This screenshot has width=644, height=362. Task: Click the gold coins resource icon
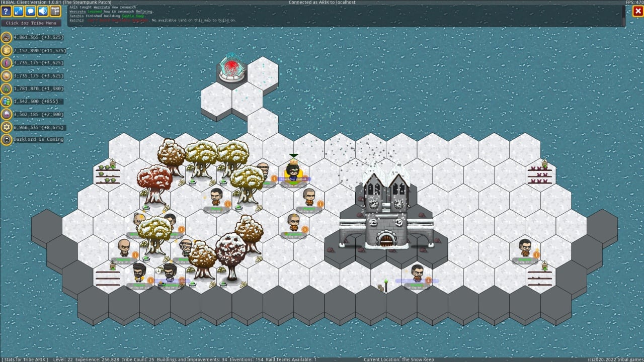7,50
